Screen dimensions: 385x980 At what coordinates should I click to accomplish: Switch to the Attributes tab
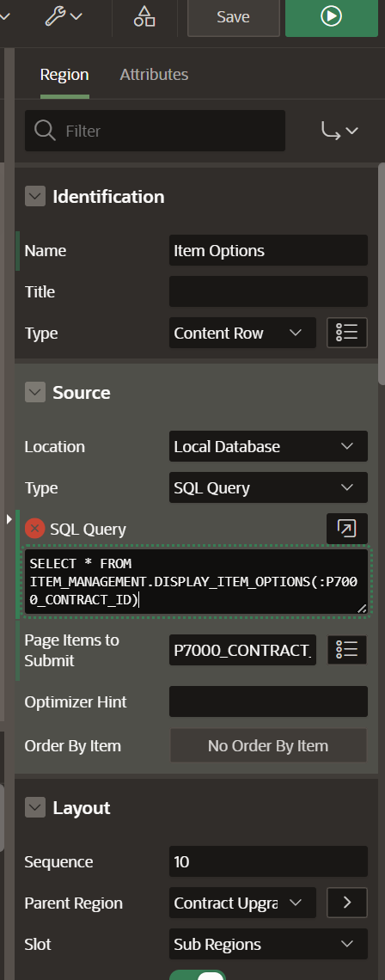154,75
